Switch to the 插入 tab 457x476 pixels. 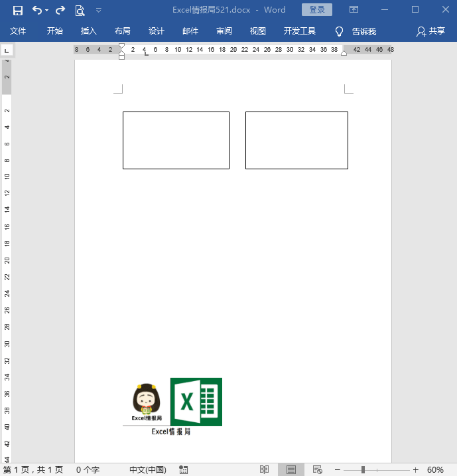pos(89,31)
